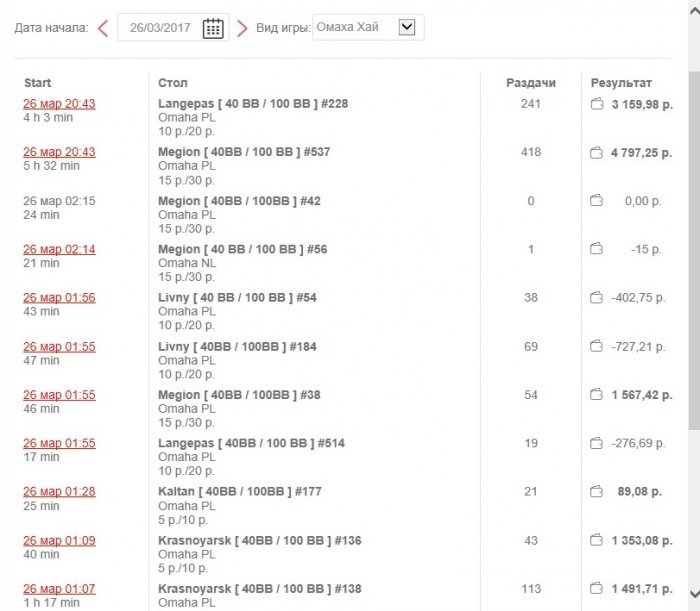Sort by the Результат column header

coord(621,83)
